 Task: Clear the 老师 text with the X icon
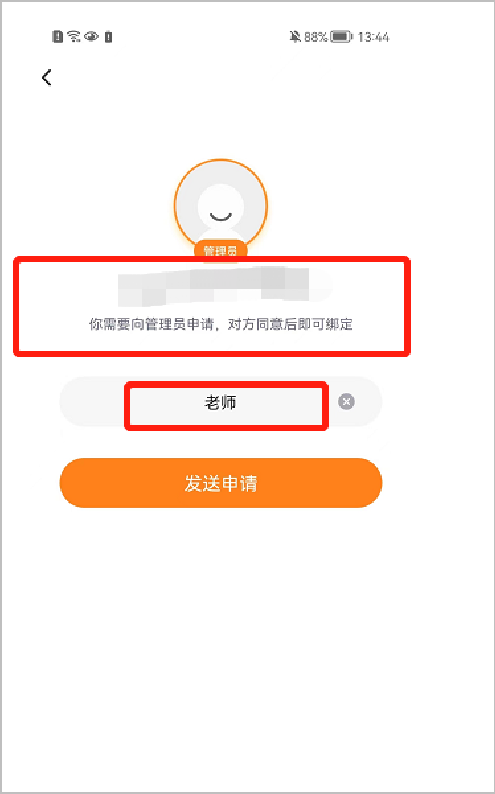point(346,402)
